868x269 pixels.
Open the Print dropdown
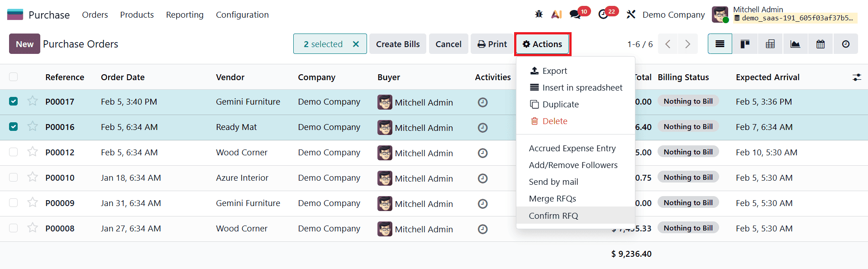tap(492, 44)
